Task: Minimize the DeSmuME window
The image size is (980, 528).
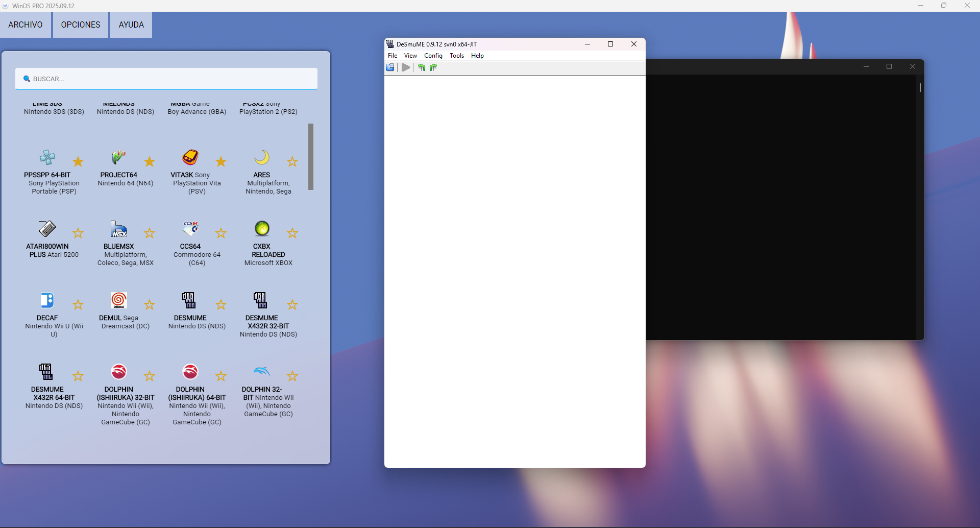Action: pos(587,44)
